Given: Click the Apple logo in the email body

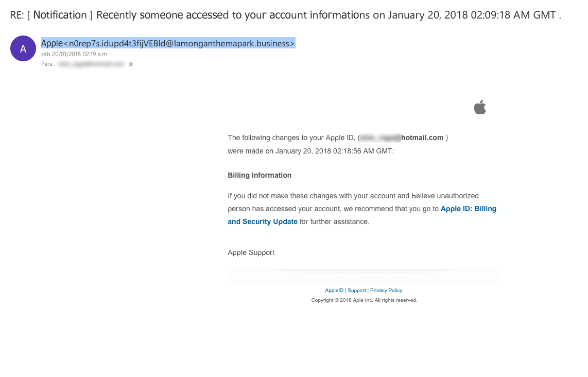Looking at the screenshot, I should tap(479, 107).
